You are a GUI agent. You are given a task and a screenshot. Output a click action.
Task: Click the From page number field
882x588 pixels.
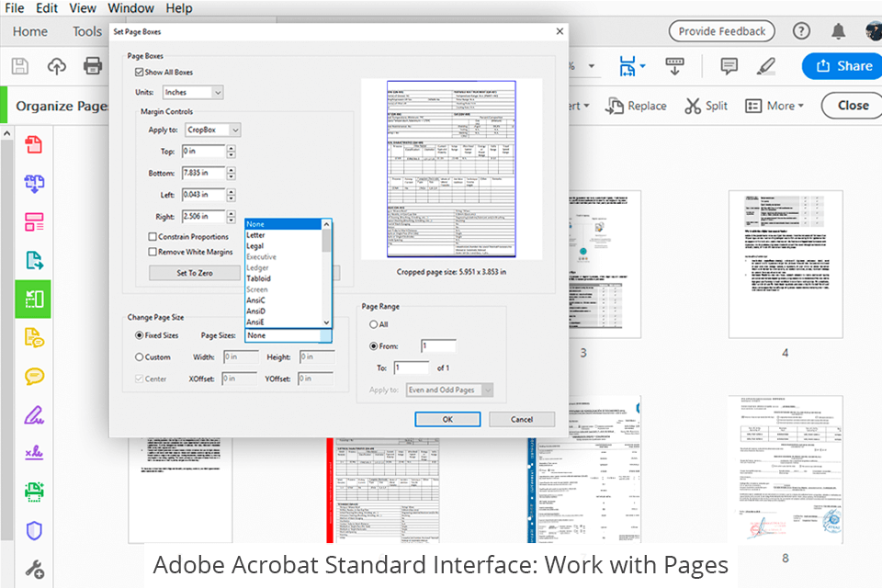(438, 346)
